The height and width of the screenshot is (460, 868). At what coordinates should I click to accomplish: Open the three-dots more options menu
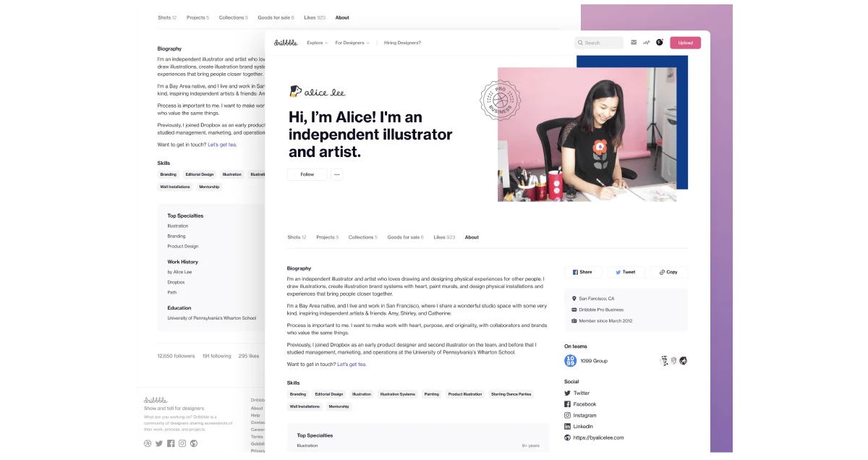(x=336, y=174)
